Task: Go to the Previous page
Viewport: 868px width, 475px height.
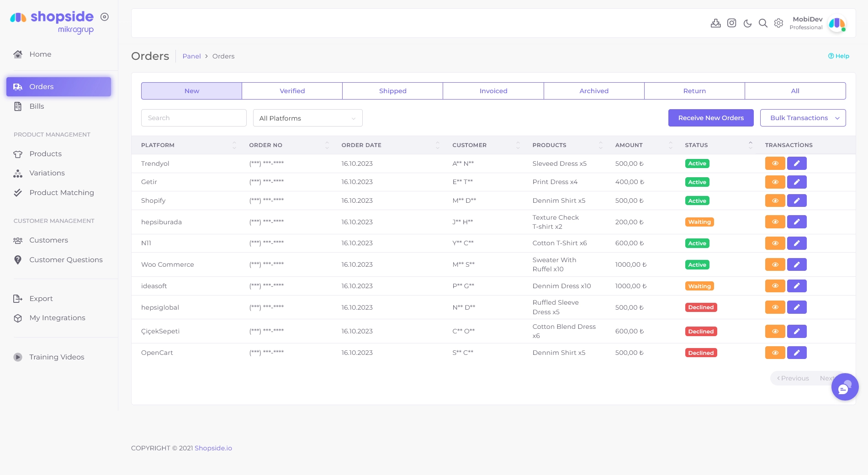Action: click(x=793, y=378)
